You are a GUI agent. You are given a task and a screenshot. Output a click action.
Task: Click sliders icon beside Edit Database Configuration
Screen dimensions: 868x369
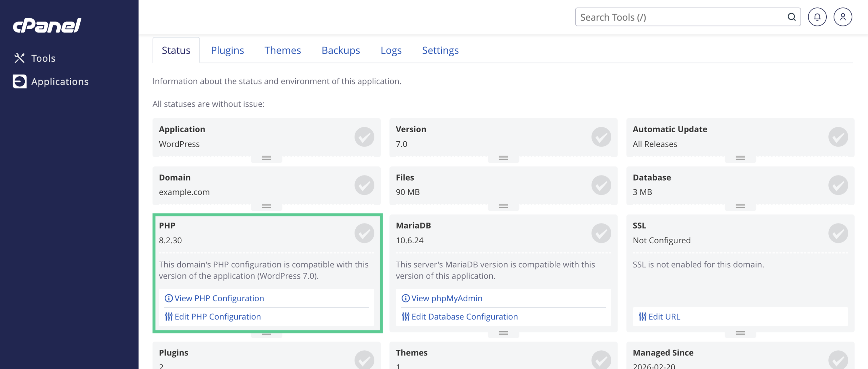click(406, 316)
